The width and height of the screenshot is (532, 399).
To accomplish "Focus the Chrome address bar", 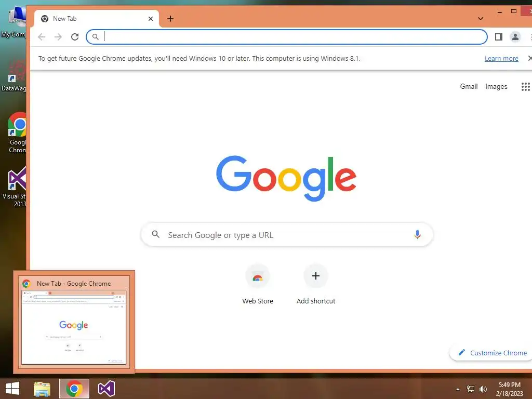I will pyautogui.click(x=287, y=37).
